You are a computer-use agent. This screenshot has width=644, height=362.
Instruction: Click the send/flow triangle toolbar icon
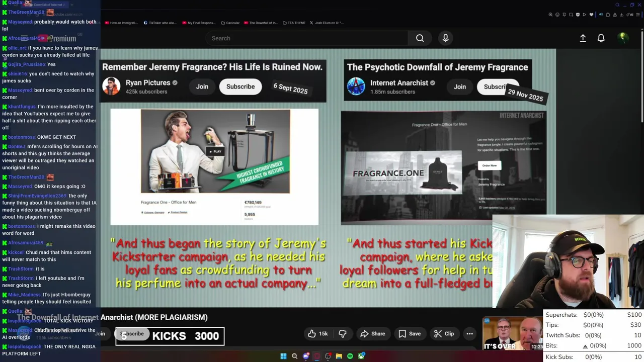(x=585, y=15)
